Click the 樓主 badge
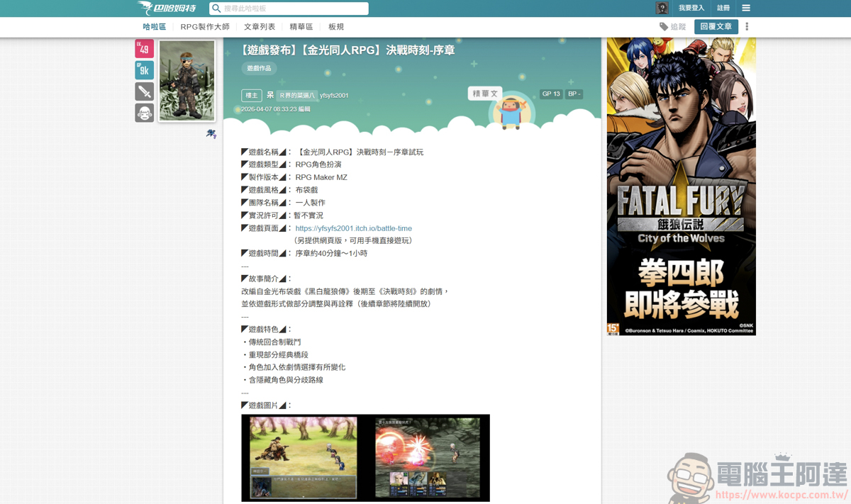The image size is (851, 504). (252, 96)
